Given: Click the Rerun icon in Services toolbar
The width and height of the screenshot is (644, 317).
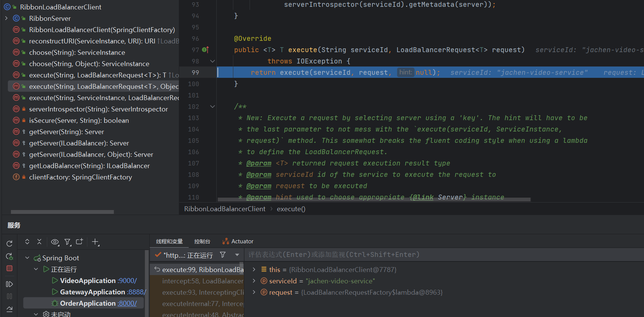Looking at the screenshot, I should point(9,243).
